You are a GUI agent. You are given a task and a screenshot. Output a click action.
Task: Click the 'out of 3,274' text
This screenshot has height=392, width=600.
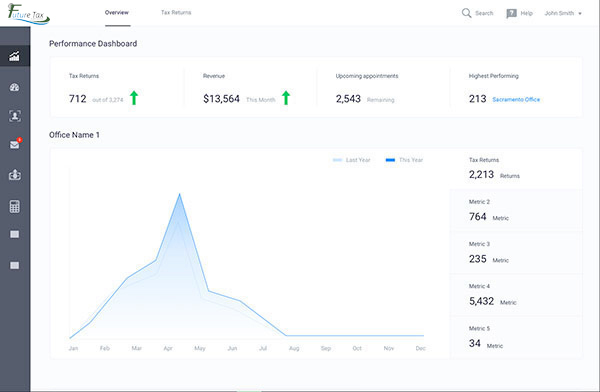pyautogui.click(x=108, y=100)
